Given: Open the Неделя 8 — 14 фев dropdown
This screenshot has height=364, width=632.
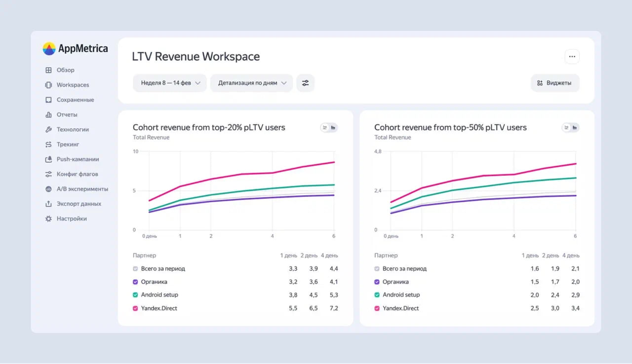Looking at the screenshot, I should point(170,83).
